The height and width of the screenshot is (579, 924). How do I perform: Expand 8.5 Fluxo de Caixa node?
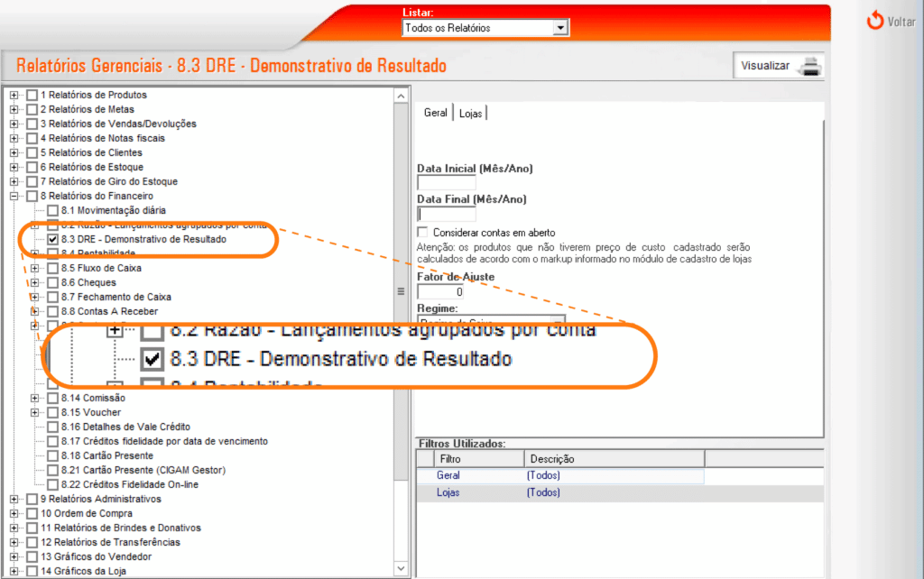pos(35,268)
